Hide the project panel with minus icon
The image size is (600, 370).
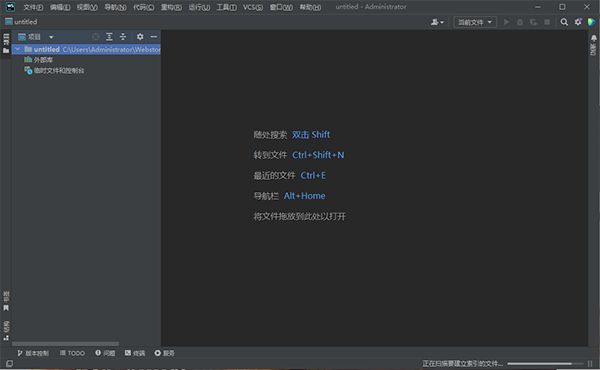pyautogui.click(x=153, y=37)
